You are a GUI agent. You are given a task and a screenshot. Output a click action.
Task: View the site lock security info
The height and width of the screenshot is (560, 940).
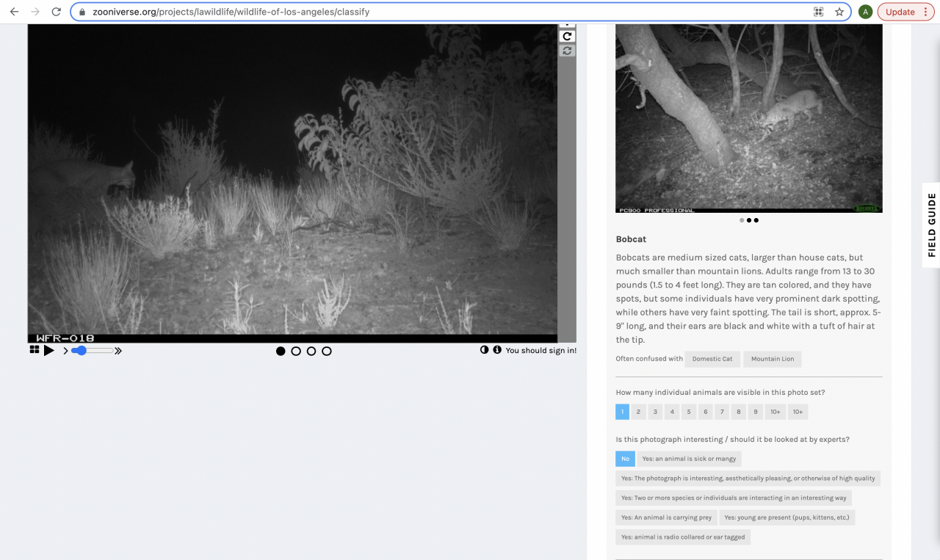click(82, 12)
